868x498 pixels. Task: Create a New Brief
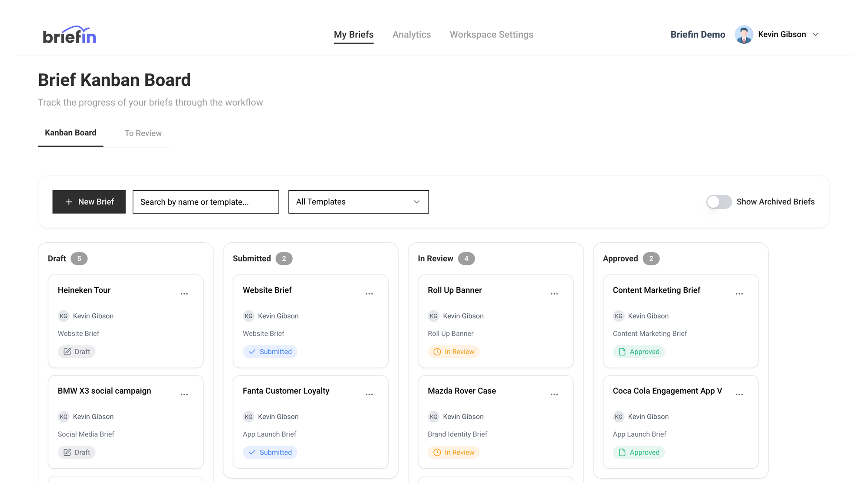click(x=89, y=202)
